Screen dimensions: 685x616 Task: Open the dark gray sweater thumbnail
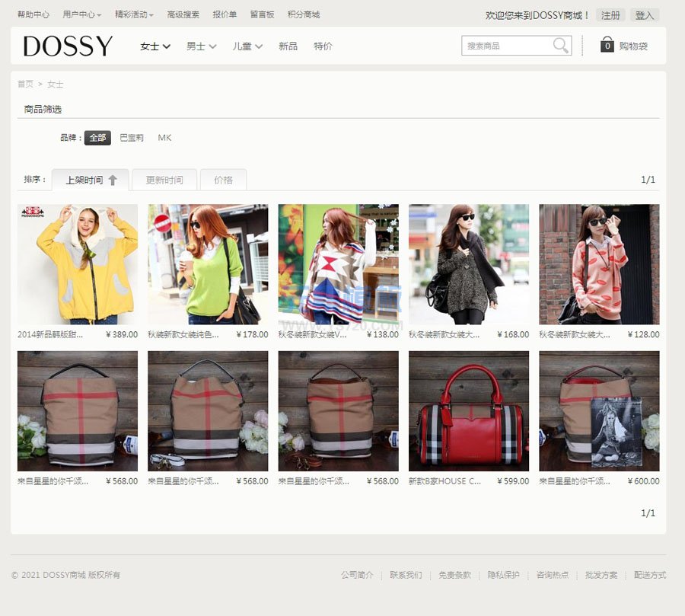[x=469, y=264]
